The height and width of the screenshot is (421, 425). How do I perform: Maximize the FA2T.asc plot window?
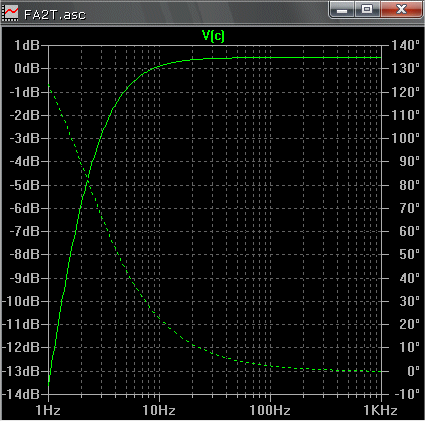[x=367, y=10]
